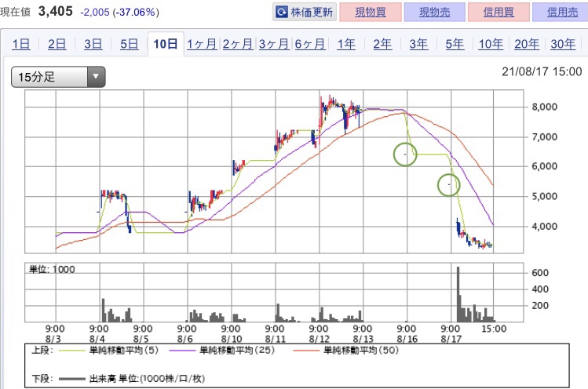This screenshot has height=389, width=588.
Task: Switch to the 2ヶ月 chart range
Action: 238,44
